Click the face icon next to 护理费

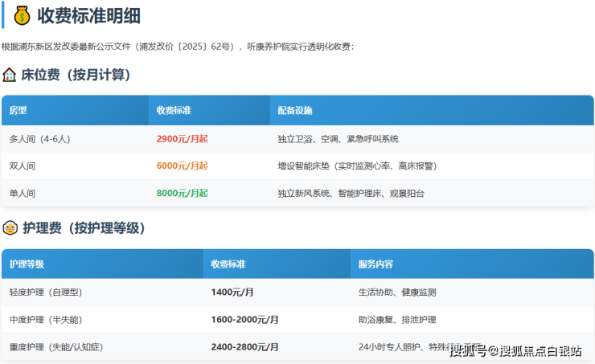click(10, 227)
